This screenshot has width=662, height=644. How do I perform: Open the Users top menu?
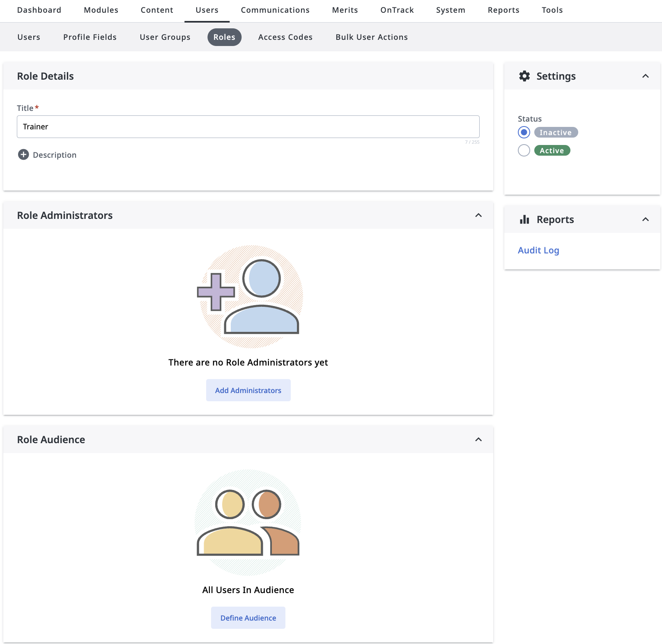pyautogui.click(x=207, y=10)
